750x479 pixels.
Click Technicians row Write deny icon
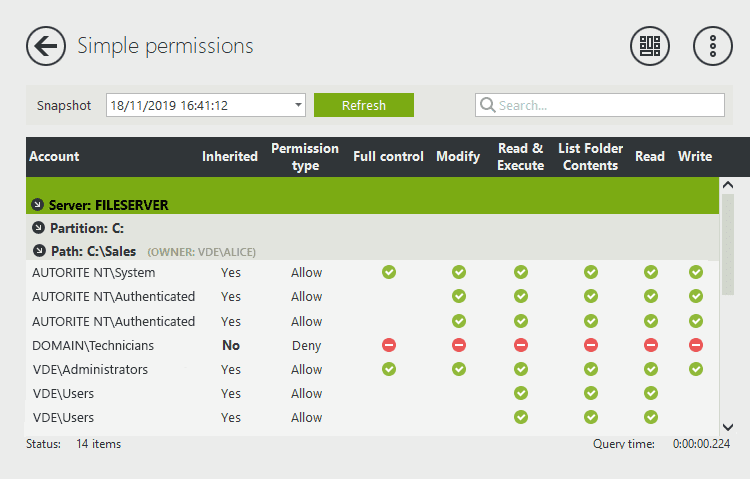pos(696,345)
